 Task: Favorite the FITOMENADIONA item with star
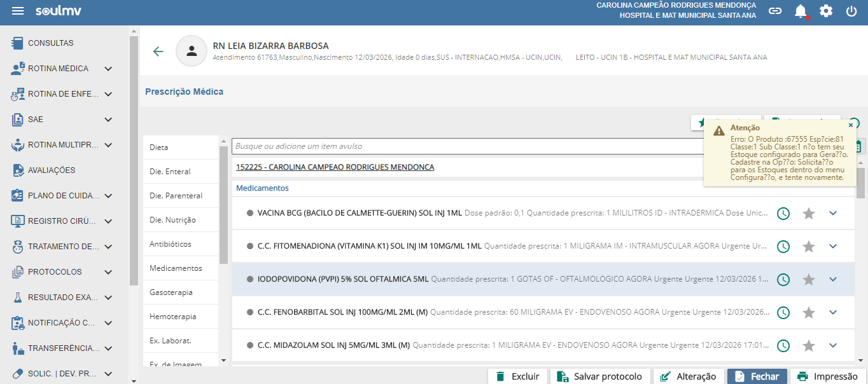coord(809,247)
